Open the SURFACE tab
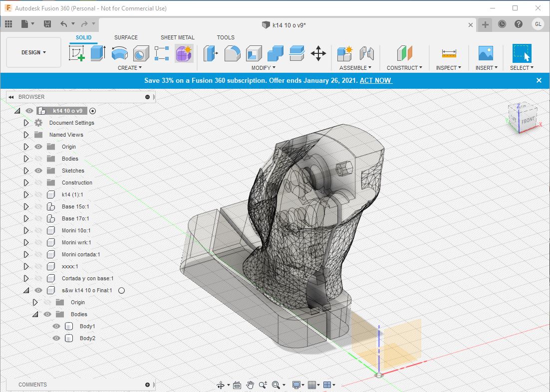 click(x=126, y=37)
